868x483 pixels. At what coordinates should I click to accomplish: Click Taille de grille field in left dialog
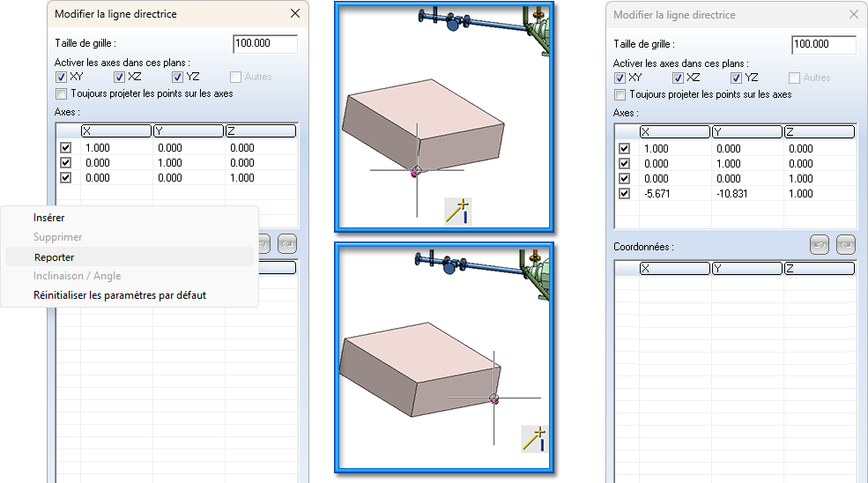(x=265, y=44)
